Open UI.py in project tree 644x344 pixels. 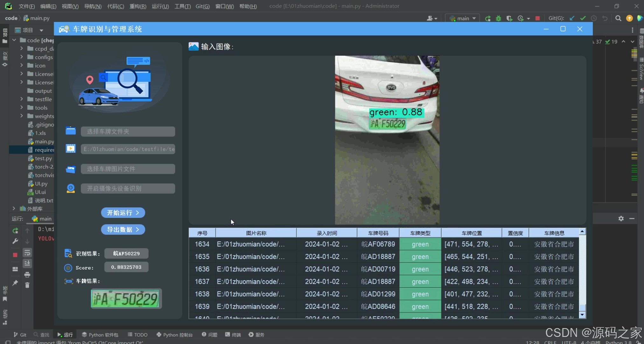tap(38, 183)
